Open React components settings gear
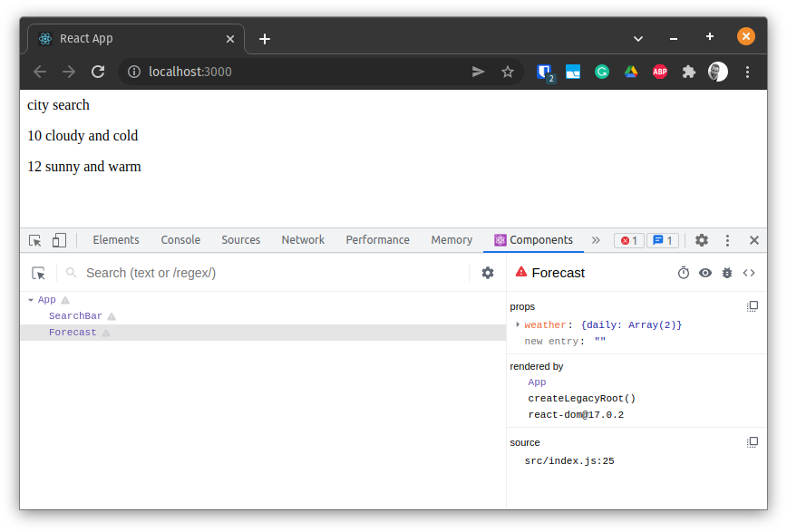The image size is (787, 532). point(488,273)
